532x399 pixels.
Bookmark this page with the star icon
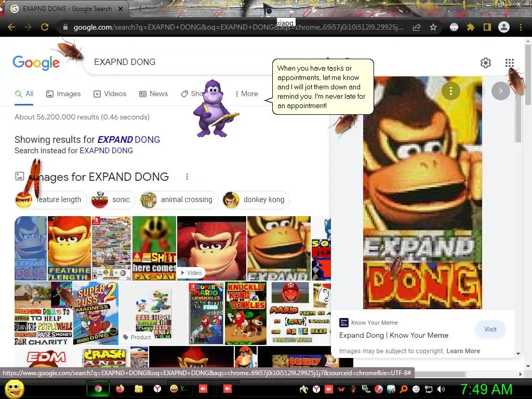pyautogui.click(x=433, y=27)
